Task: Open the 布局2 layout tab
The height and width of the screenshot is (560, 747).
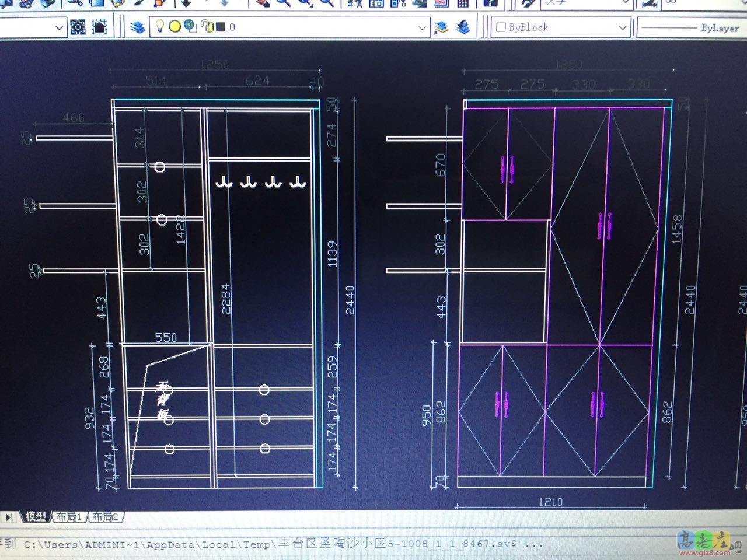Action: (105, 517)
